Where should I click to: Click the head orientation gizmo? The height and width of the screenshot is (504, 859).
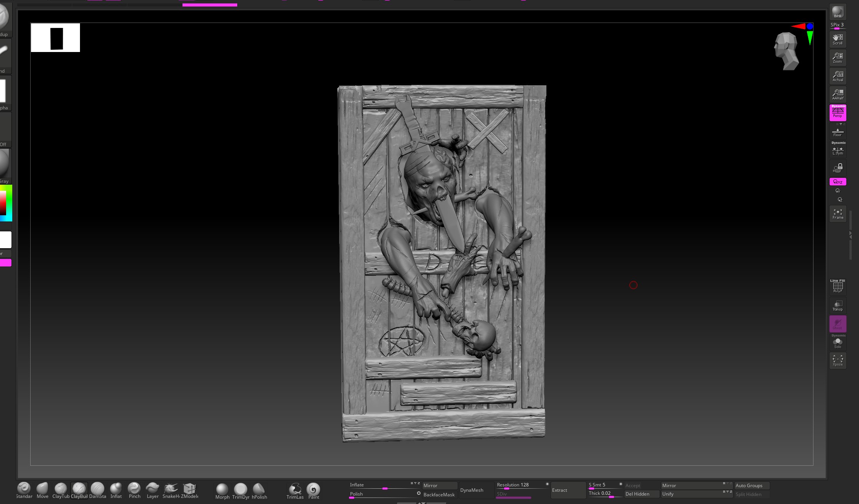(786, 51)
